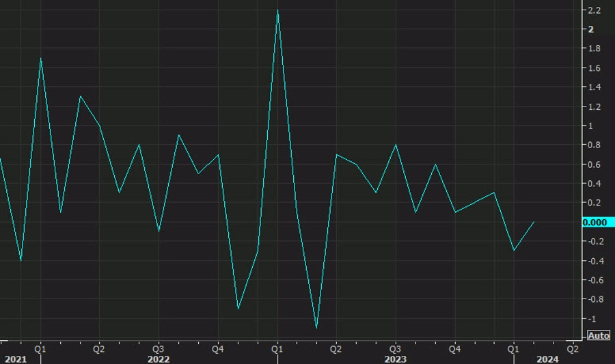Click the line's lowest trough below -1

[316, 328]
